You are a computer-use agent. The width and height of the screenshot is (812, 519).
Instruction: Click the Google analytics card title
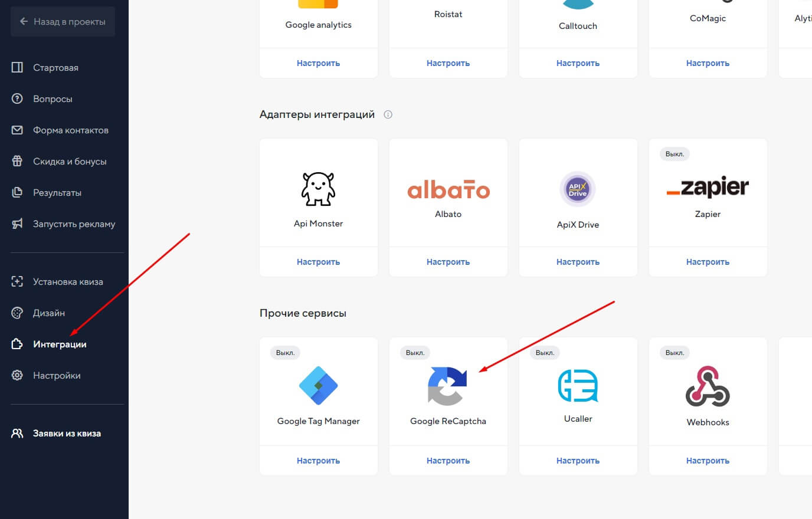(318, 25)
